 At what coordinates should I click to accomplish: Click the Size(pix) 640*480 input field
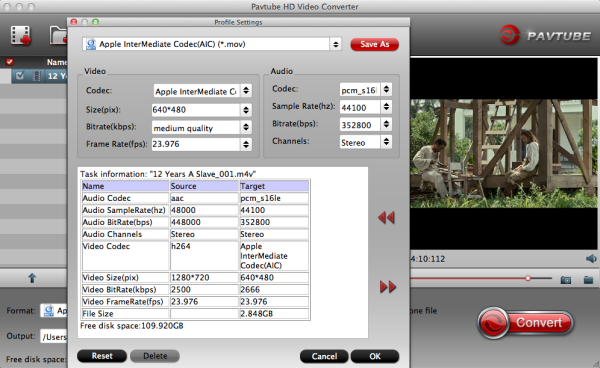196,110
